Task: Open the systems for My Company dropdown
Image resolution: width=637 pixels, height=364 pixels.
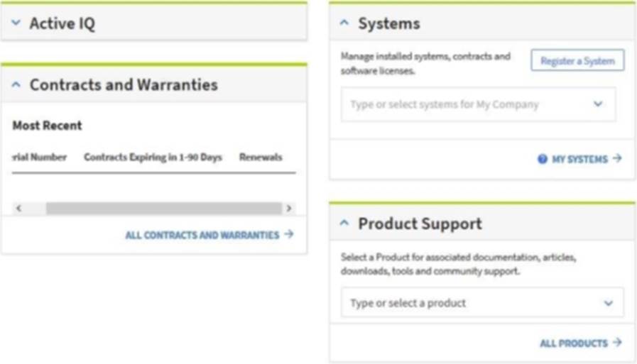Action: pos(597,104)
